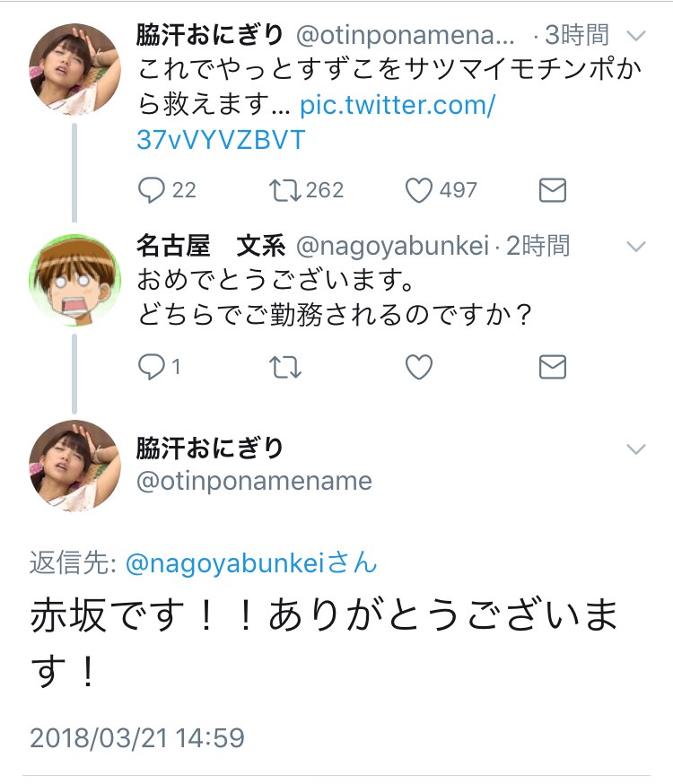673x784 pixels.
Task: Reply to the first tweet via speech bubble icon
Action: tap(152, 190)
